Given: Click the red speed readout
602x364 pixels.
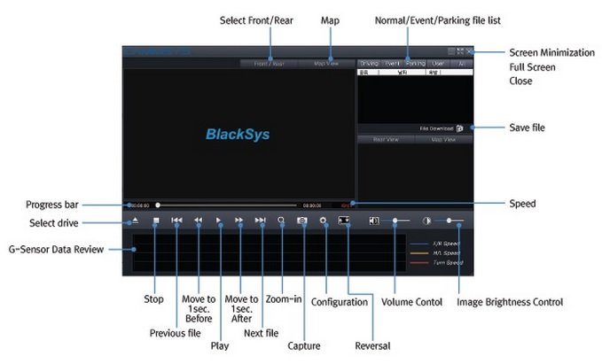Looking at the screenshot, I should [x=346, y=205].
